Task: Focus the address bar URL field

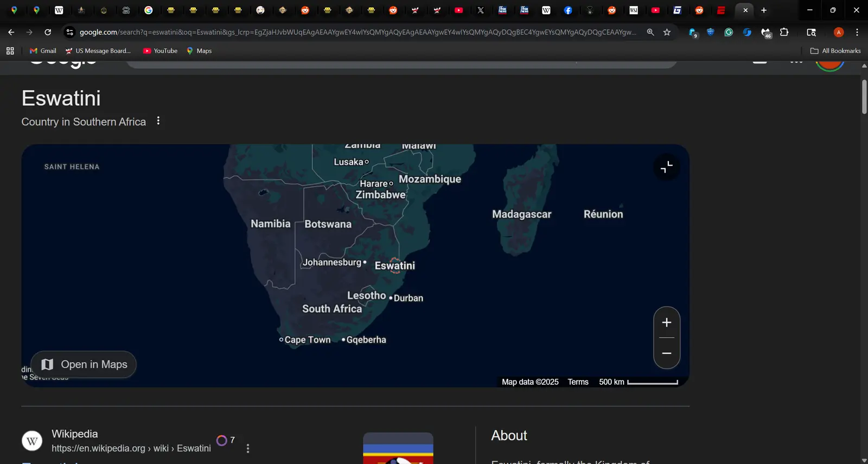Action: (x=358, y=33)
